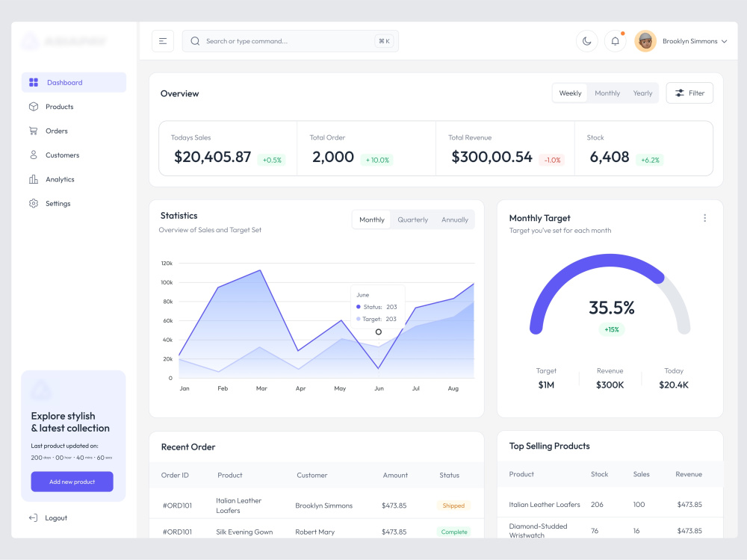This screenshot has width=747, height=560.
Task: Click the ⌘K shortcut badge in search
Action: 384,41
